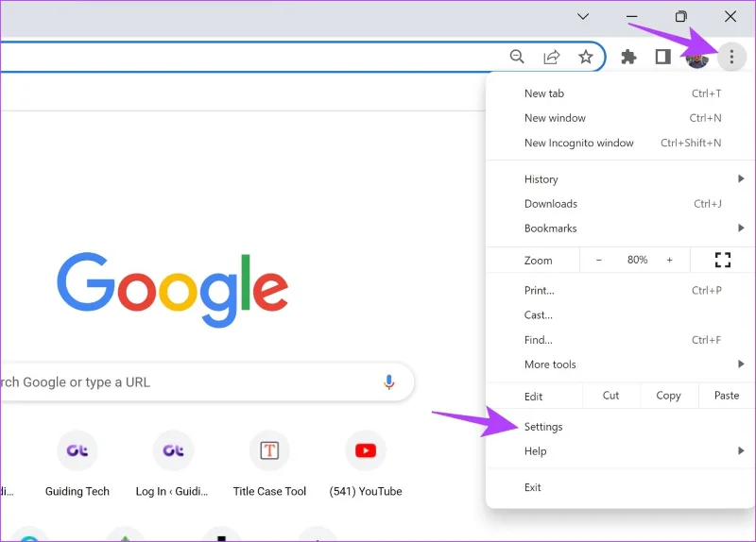This screenshot has height=542, width=756.
Task: Click the tab search chevron in title bar
Action: click(583, 17)
